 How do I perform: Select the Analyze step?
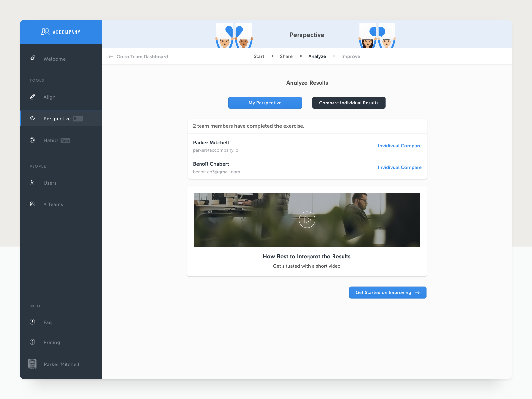[317, 56]
